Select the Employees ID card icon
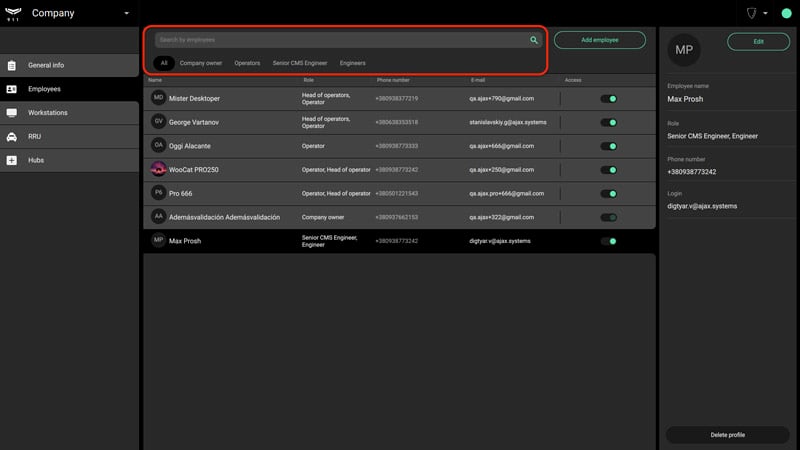This screenshot has width=800, height=450. coord(11,89)
